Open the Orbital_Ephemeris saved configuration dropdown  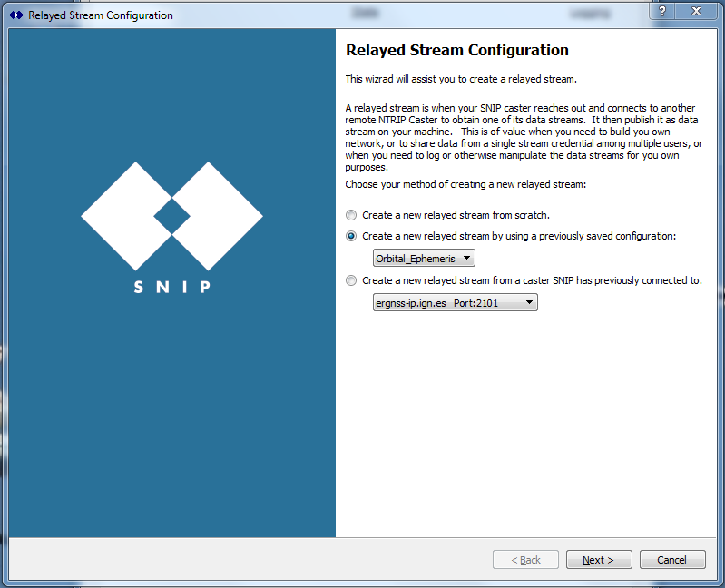424,258
